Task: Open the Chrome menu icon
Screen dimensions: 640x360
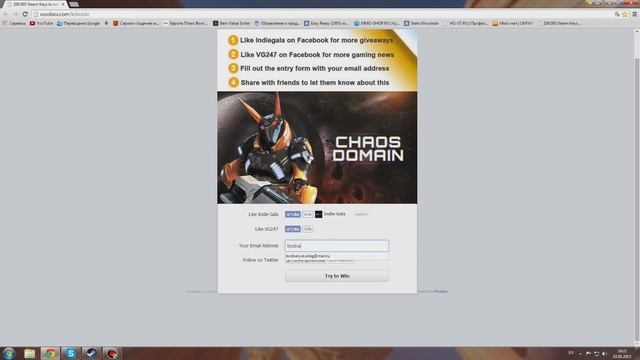Action: coord(634,14)
